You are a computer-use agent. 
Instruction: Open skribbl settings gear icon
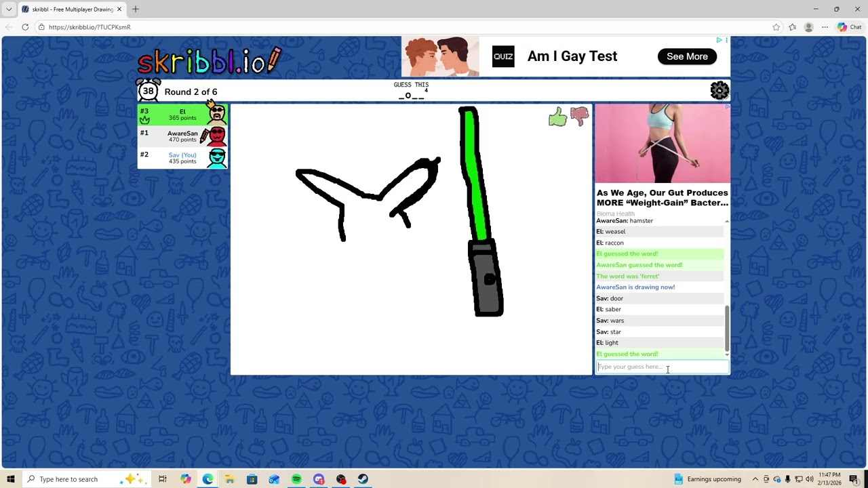click(719, 90)
